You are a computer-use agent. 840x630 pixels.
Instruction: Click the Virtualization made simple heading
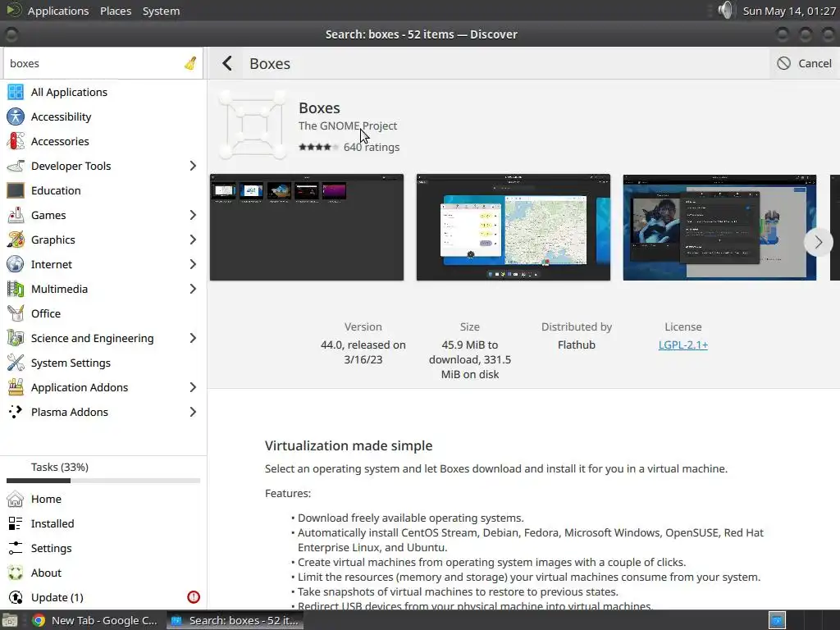(x=348, y=445)
